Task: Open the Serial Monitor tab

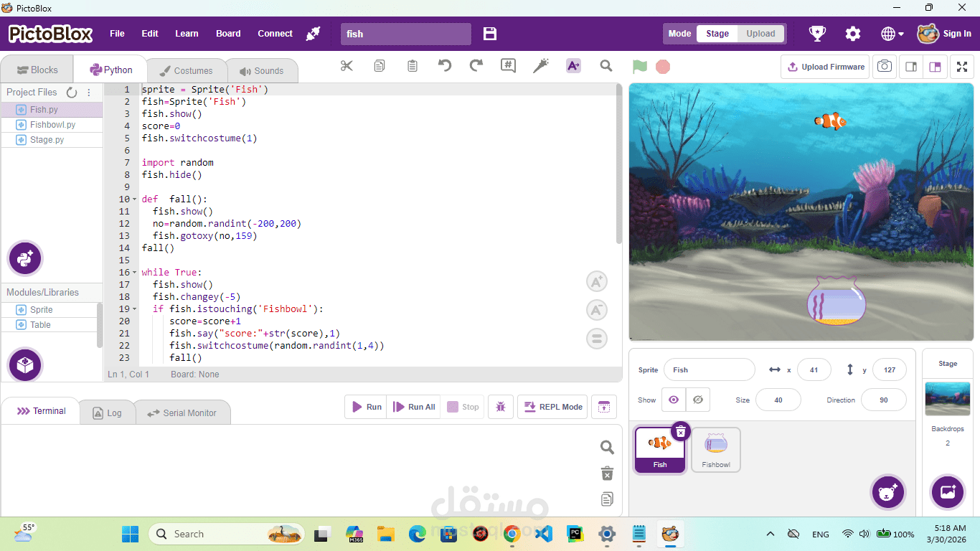Action: 182,413
